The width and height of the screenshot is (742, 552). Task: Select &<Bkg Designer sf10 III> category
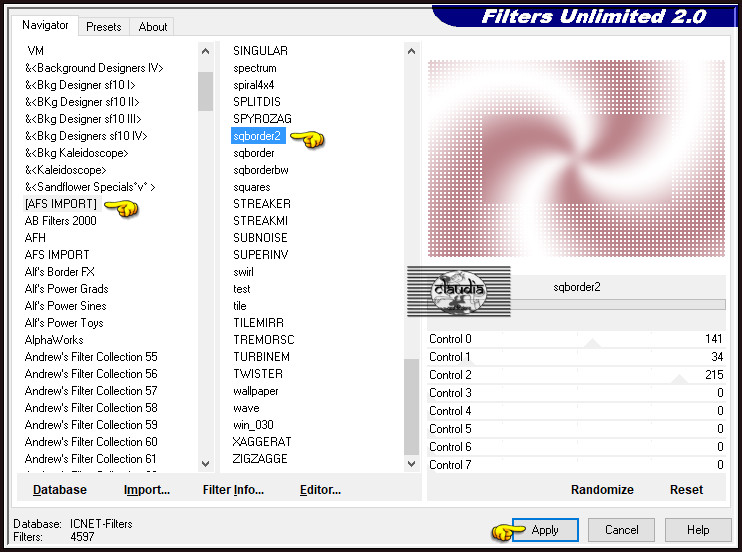[83, 119]
